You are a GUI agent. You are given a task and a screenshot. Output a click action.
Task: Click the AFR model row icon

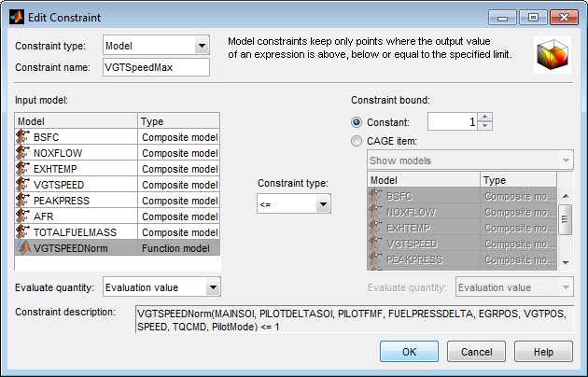(x=23, y=216)
